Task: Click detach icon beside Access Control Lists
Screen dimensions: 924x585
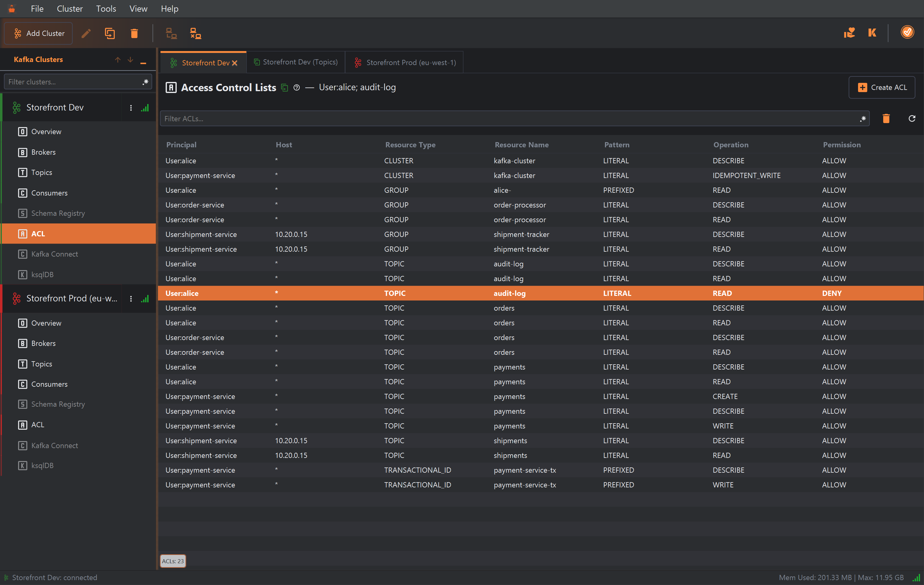Action: coord(284,87)
